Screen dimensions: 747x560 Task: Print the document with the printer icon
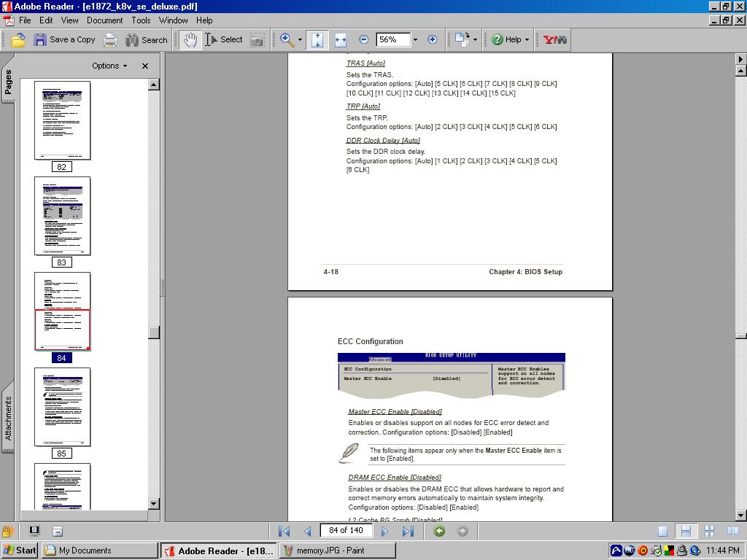point(110,40)
